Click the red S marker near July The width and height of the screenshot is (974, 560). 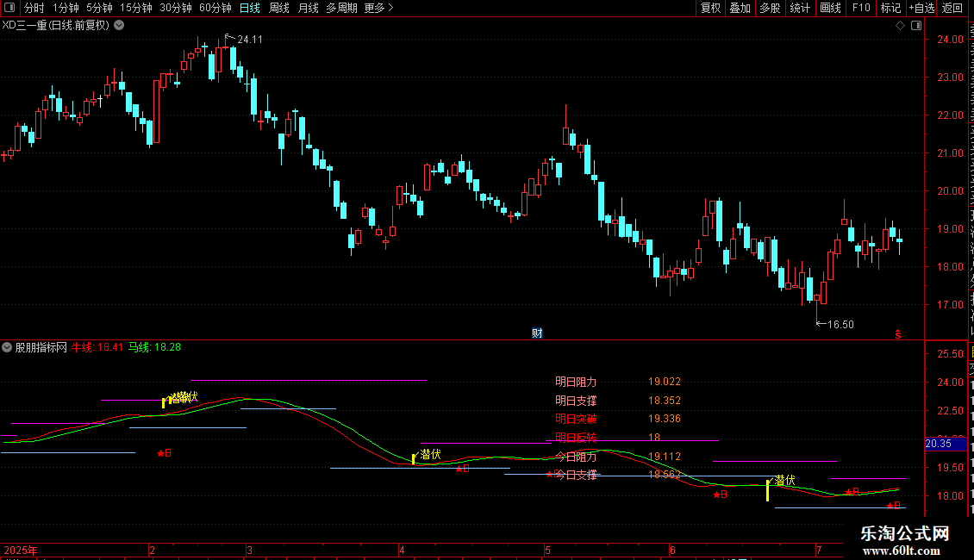tap(897, 334)
